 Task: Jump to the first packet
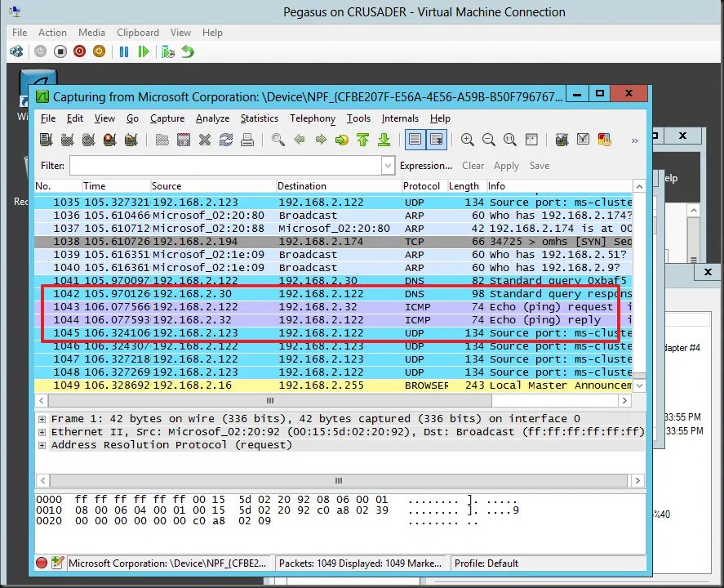(x=363, y=140)
